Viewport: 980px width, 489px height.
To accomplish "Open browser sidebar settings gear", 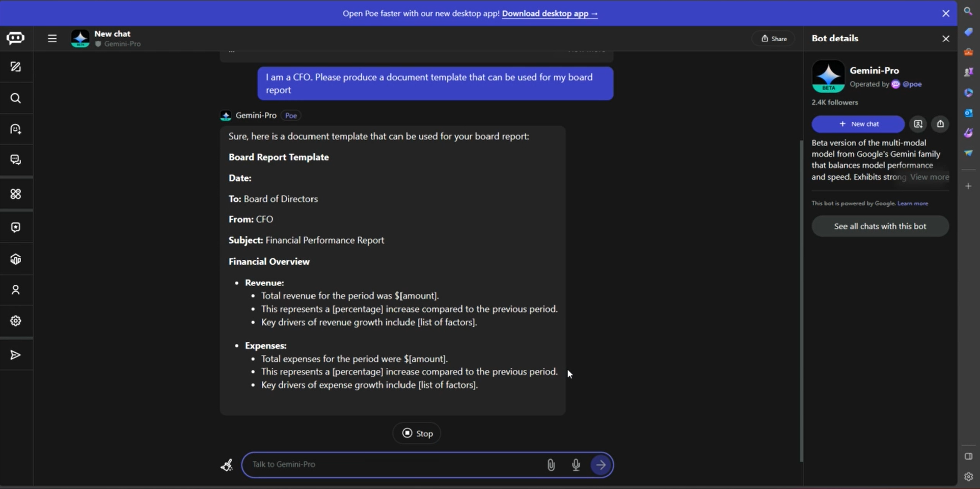I will [968, 477].
